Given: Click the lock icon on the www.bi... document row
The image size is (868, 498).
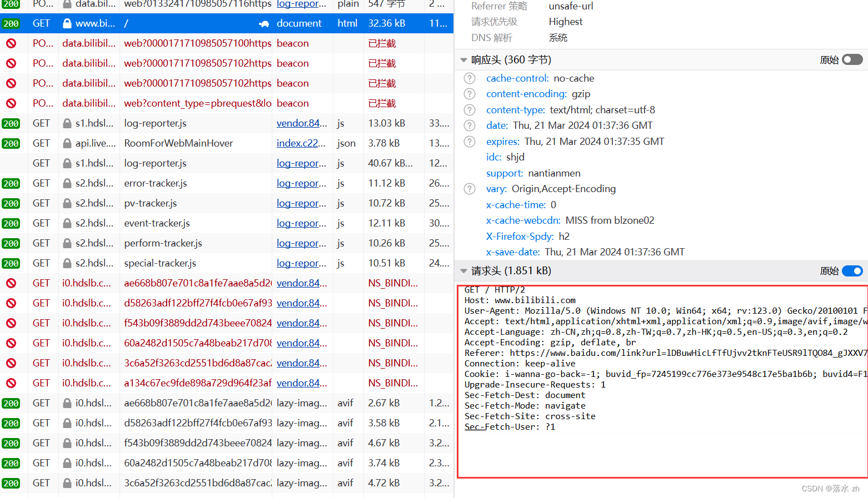Looking at the screenshot, I should point(67,23).
